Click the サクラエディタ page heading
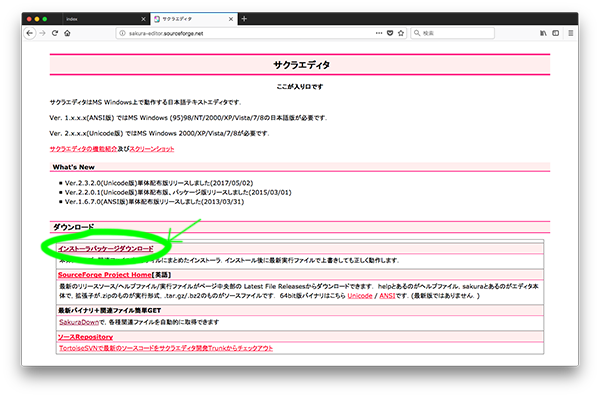 point(302,65)
